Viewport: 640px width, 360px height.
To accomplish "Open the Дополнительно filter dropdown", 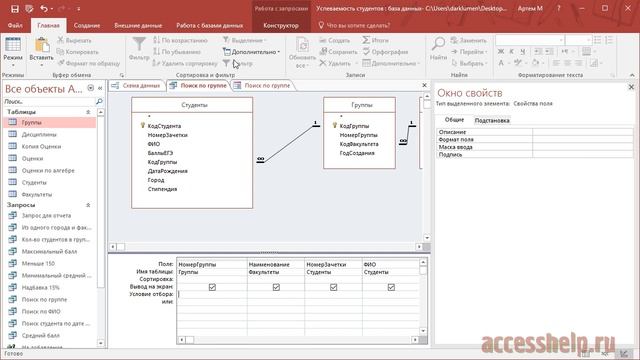I will coord(251,52).
